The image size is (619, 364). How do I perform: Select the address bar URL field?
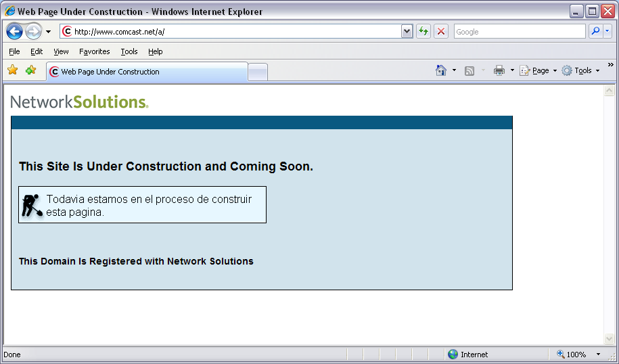(x=237, y=32)
